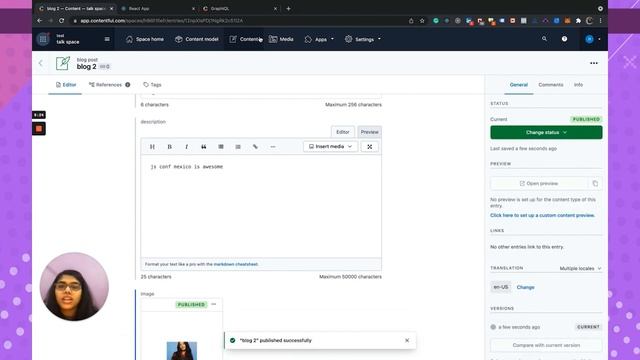This screenshot has width=640, height=360.
Task: Switch sidebar to General tab
Action: 519,85
